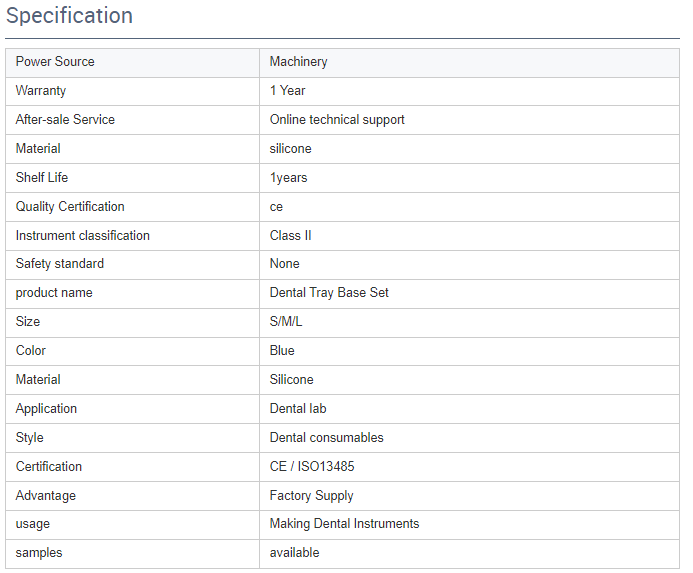Image resolution: width=693 pixels, height=573 pixels.
Task: Click the Specification heading
Action: [69, 15]
